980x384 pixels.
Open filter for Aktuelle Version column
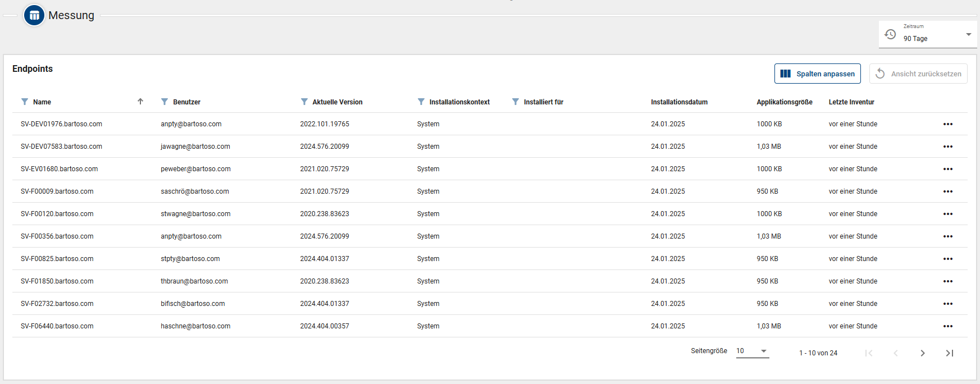tap(304, 102)
